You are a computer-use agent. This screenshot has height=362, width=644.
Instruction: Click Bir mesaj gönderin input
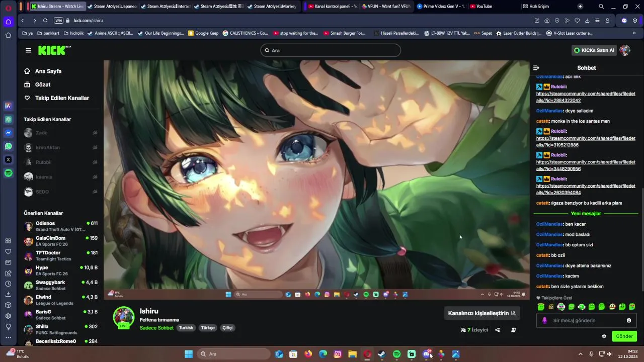pyautogui.click(x=586, y=320)
